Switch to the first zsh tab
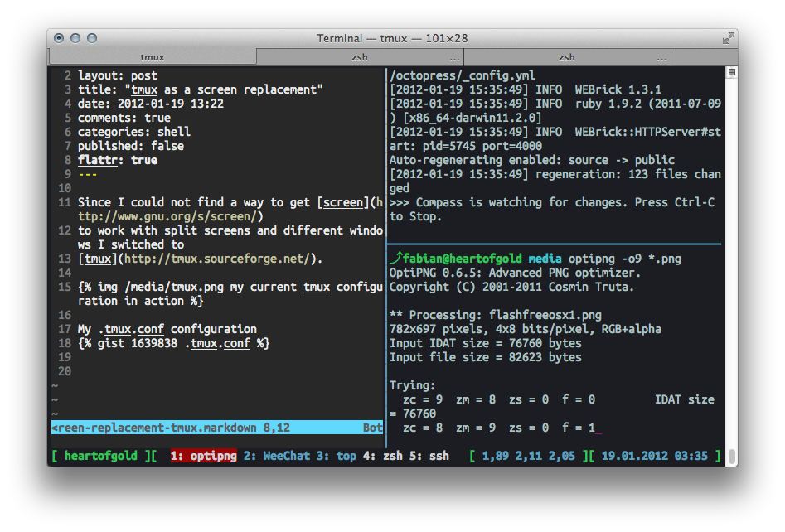This screenshot has height=532, width=785. click(x=360, y=57)
